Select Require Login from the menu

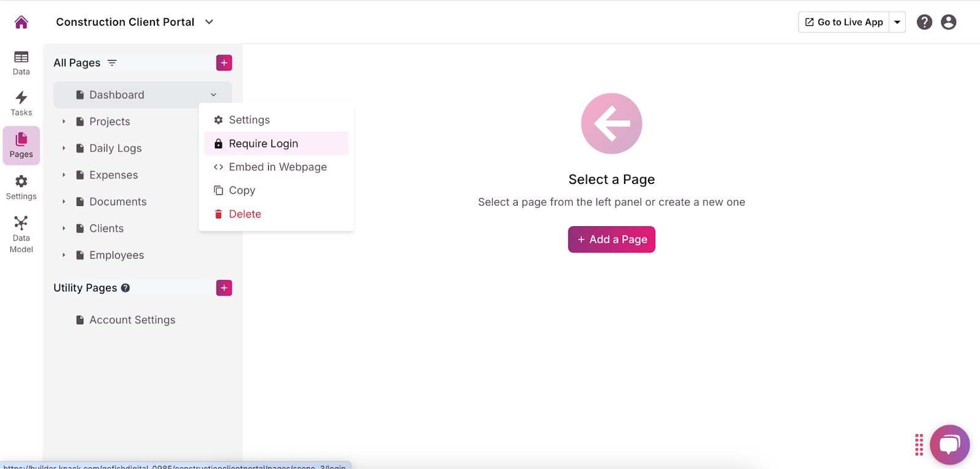(x=263, y=143)
